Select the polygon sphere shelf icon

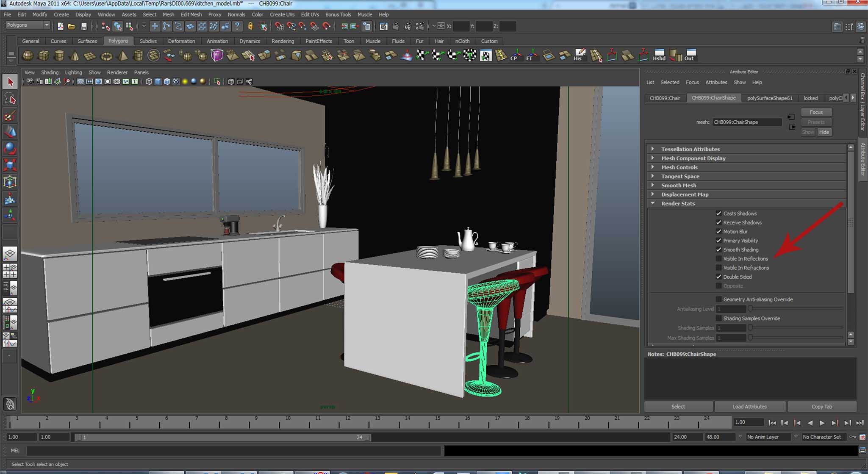28,55
